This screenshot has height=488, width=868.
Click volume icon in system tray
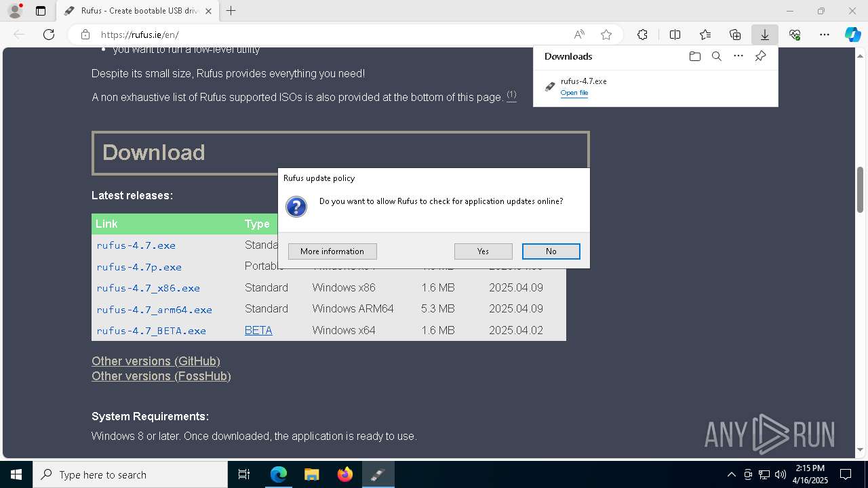(x=780, y=474)
